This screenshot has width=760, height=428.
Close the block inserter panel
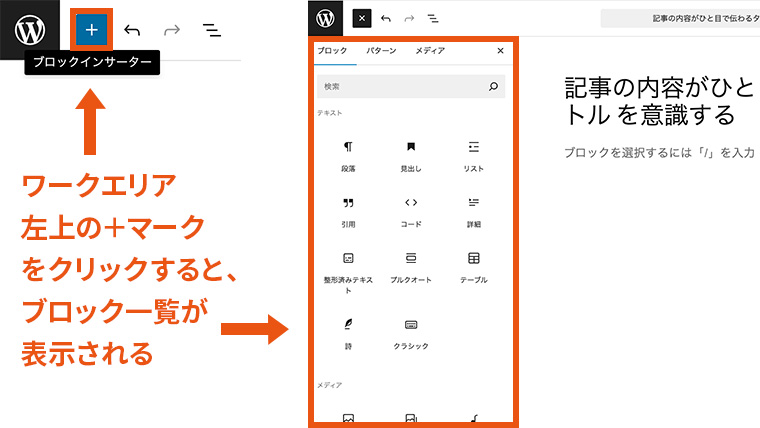coord(501,50)
